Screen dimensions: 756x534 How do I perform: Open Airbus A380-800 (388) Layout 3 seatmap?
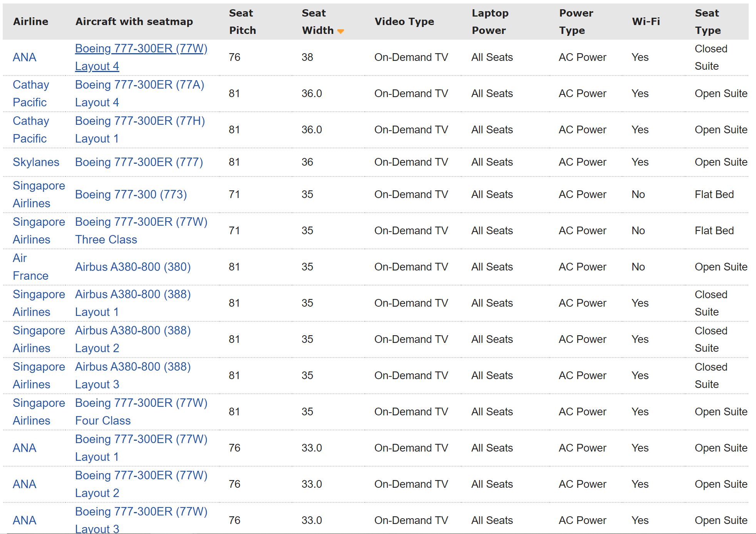pyautogui.click(x=133, y=376)
